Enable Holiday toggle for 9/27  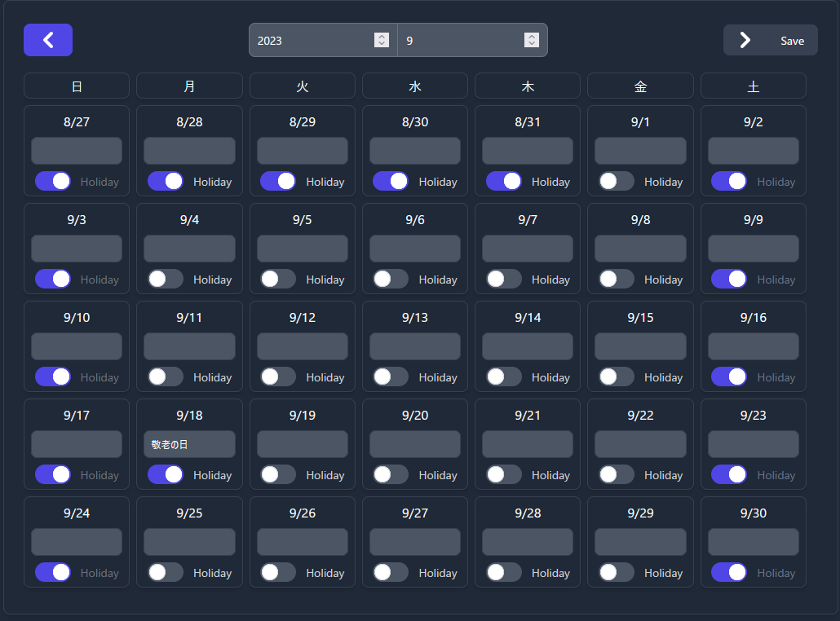click(391, 572)
